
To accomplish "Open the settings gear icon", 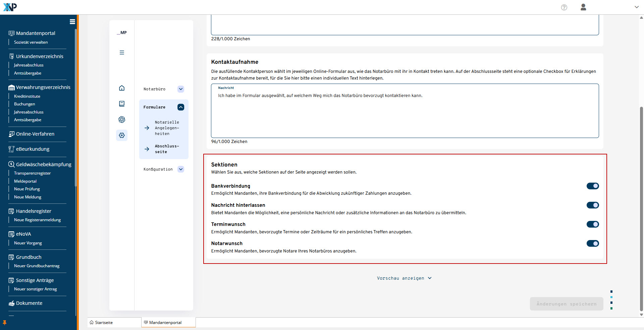I will point(122,135).
